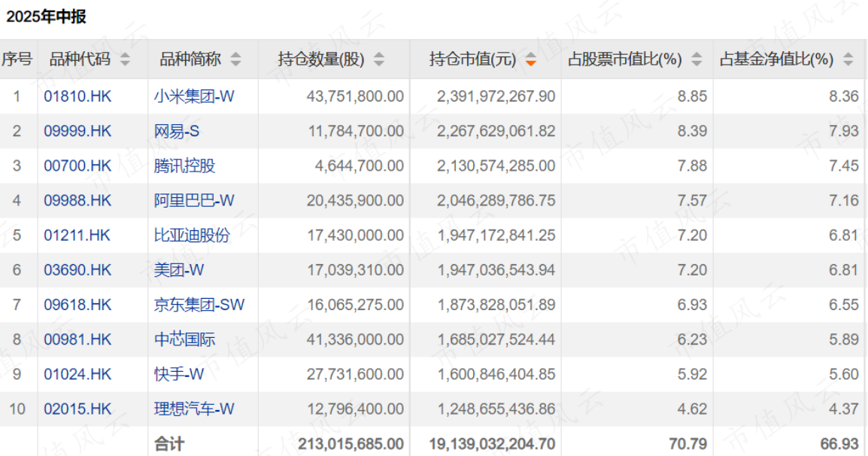Click the 2025年中报 report title
Viewport: 868px width, 456px height.
point(47,17)
